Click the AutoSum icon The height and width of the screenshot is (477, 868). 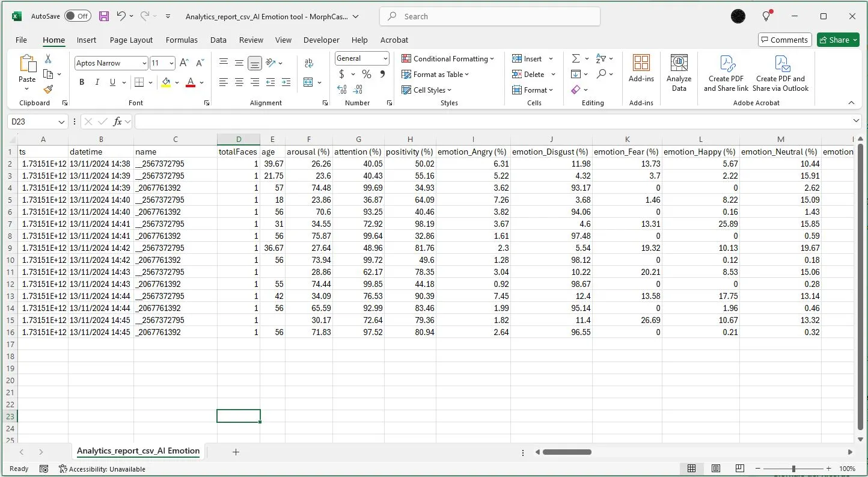[575, 58]
